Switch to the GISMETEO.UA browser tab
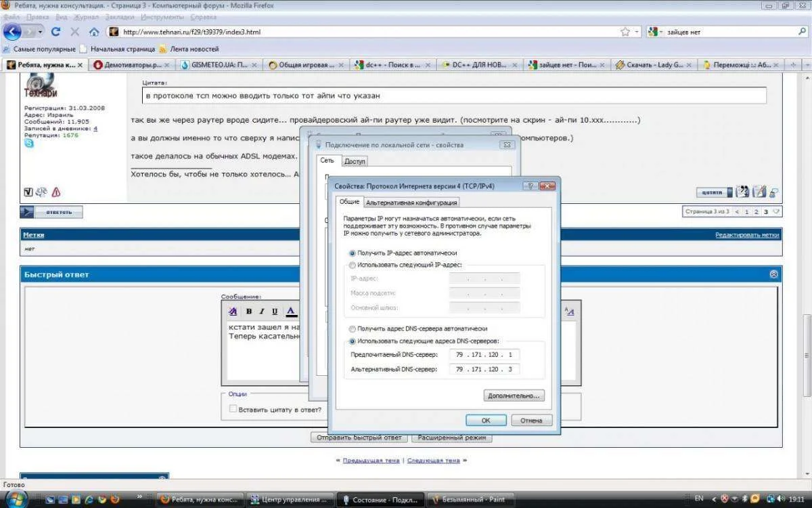 tap(219, 65)
